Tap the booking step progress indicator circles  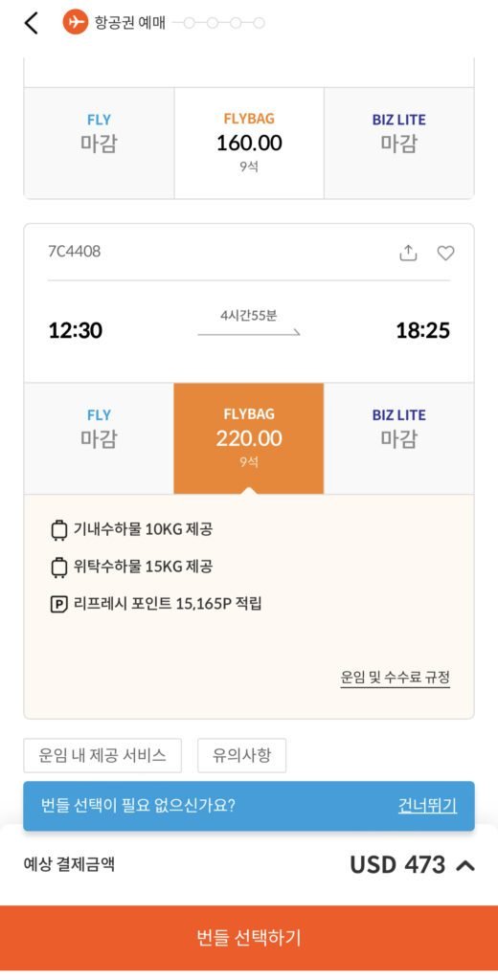(224, 23)
